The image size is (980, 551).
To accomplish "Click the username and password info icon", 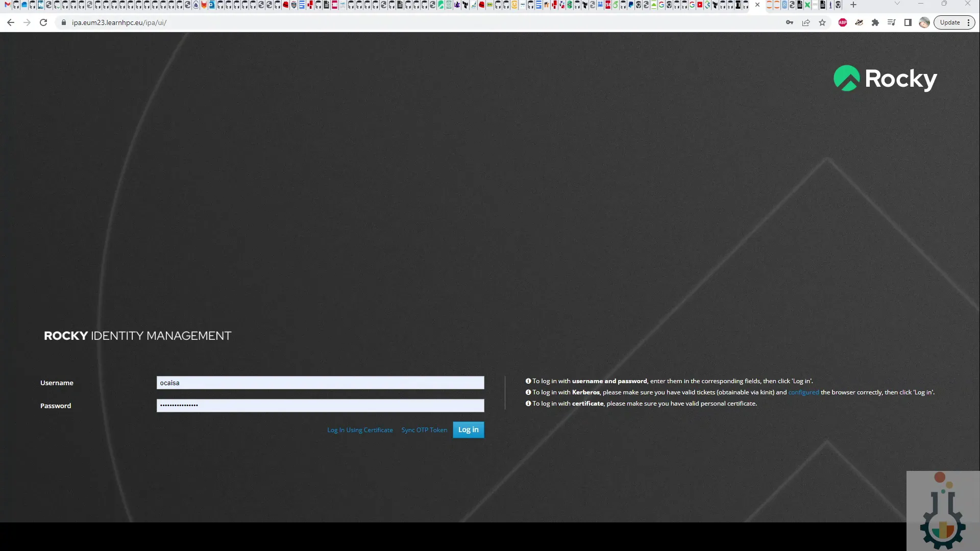I will click(528, 381).
